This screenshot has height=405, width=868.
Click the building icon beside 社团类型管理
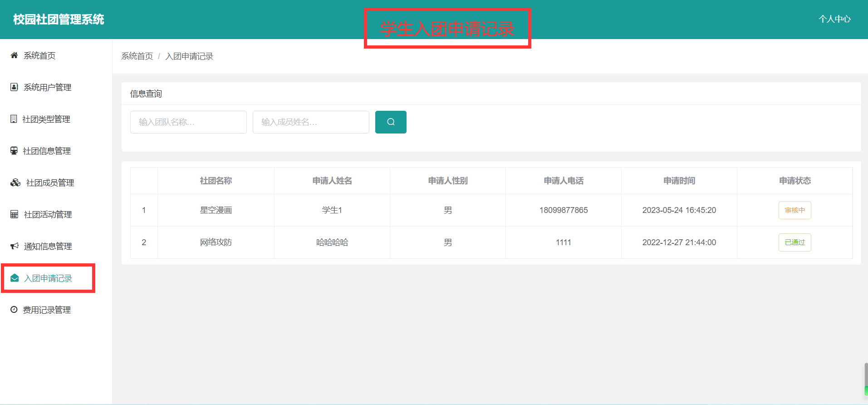click(x=14, y=119)
